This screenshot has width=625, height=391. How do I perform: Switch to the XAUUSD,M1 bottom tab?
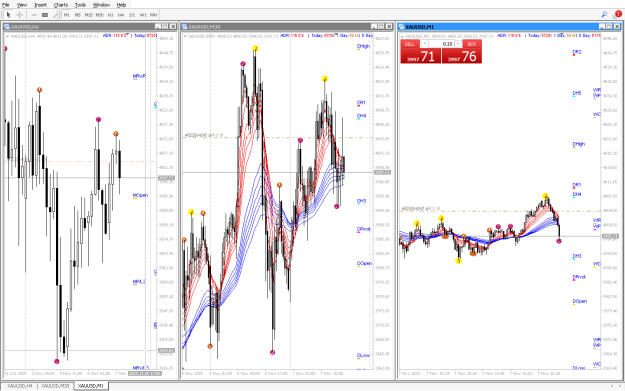[x=91, y=386]
